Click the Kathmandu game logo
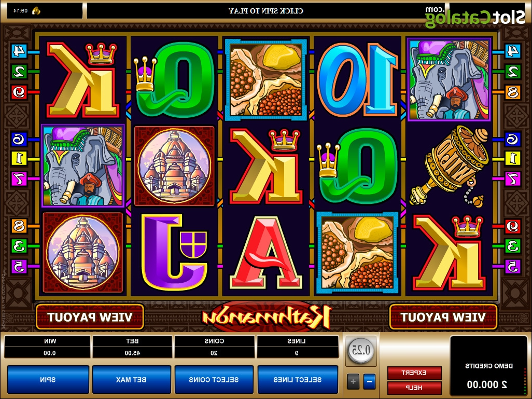 click(267, 317)
